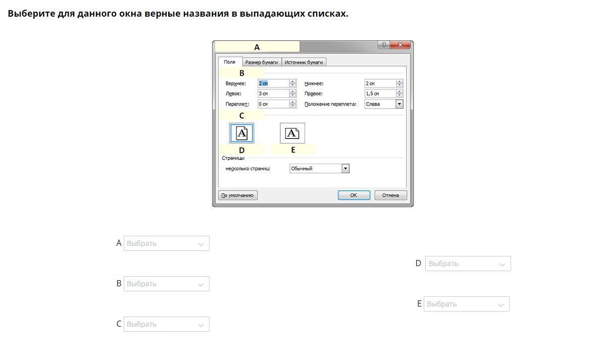The image size is (600, 364).
Task: Expand the E answer dropdown
Action: click(467, 304)
